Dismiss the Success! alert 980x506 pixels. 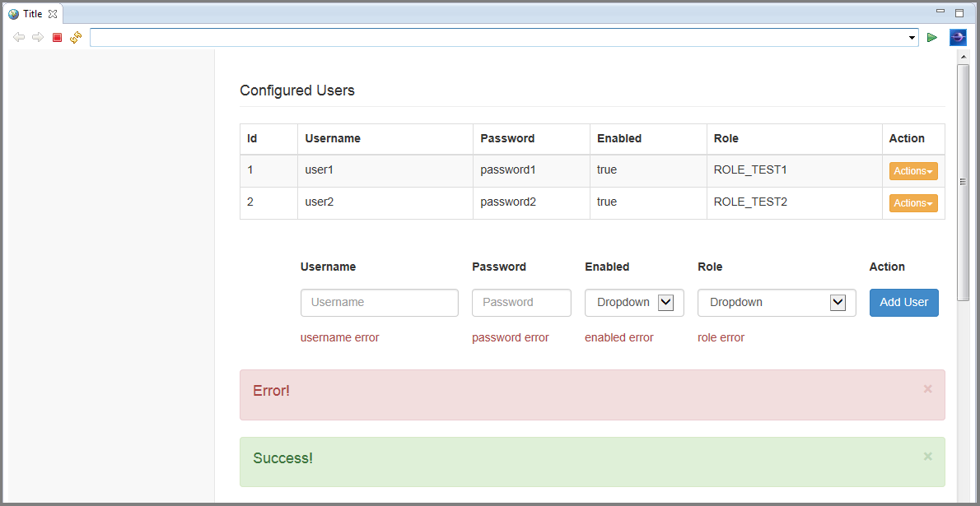tap(927, 457)
